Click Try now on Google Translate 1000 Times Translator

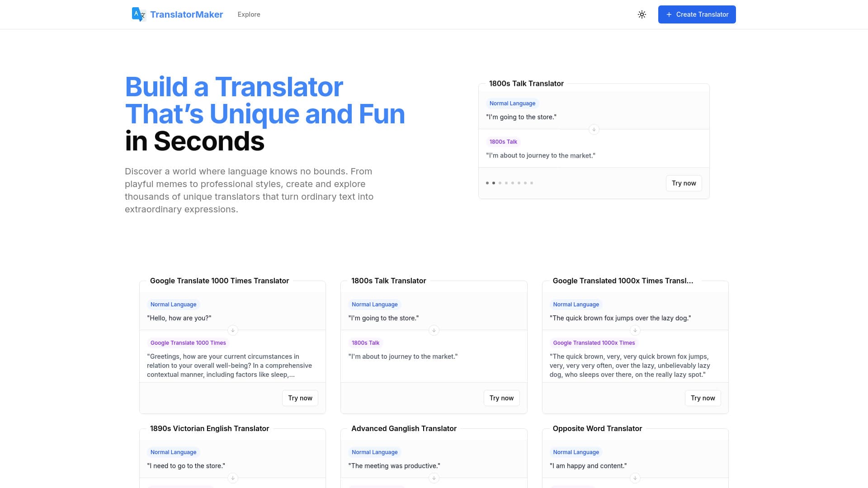(x=300, y=398)
